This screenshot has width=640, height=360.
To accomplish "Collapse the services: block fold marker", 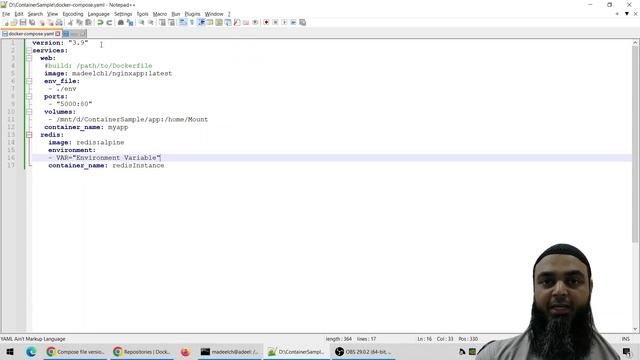I will 29,51.
